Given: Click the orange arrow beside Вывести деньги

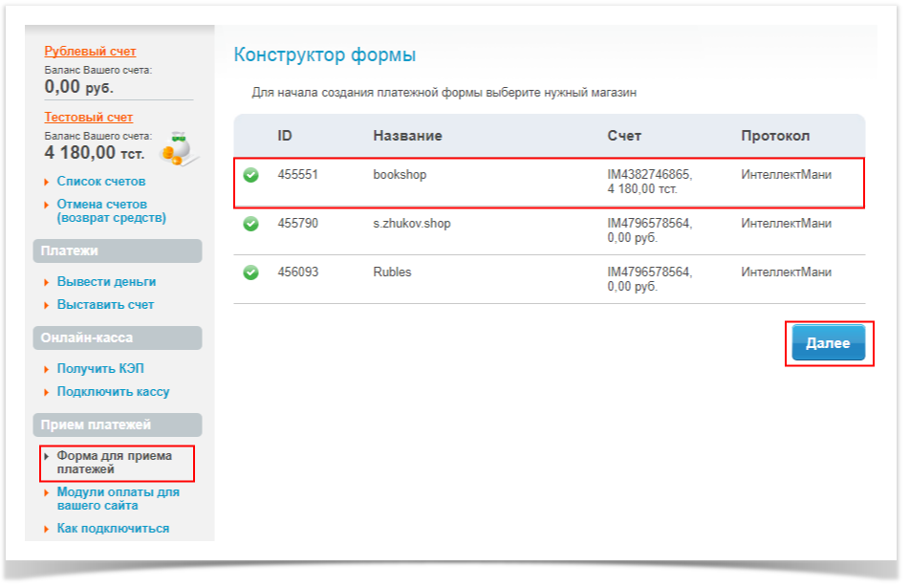Looking at the screenshot, I should 47,283.
